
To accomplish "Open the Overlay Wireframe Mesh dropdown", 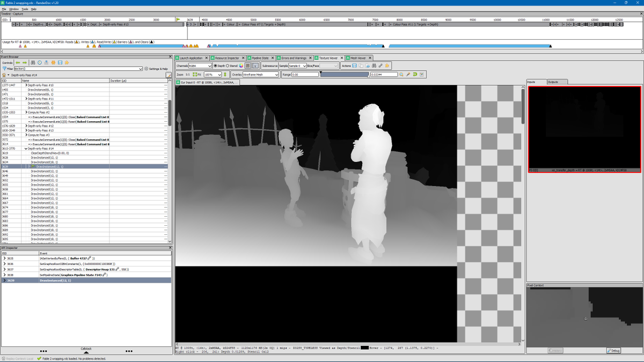I will [x=261, y=75].
